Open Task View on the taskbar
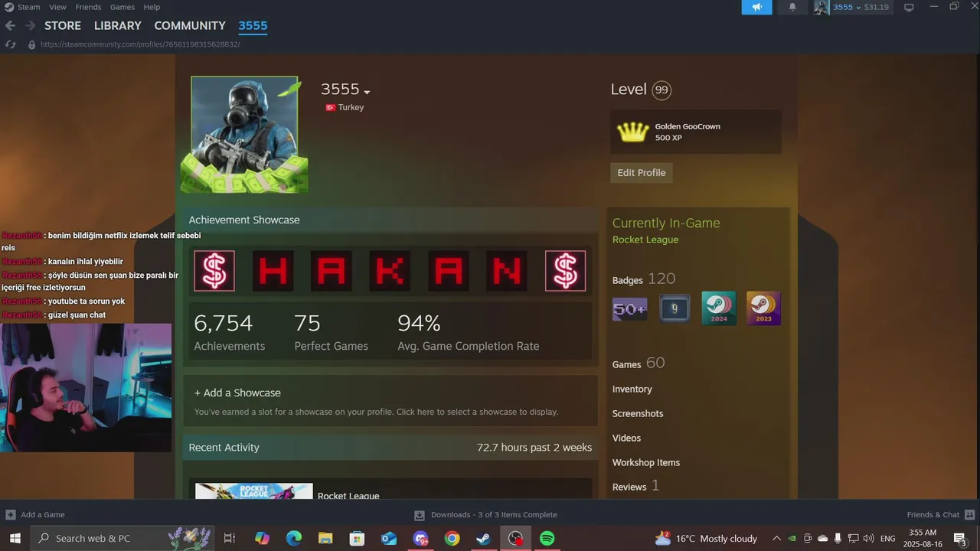 [229, 538]
